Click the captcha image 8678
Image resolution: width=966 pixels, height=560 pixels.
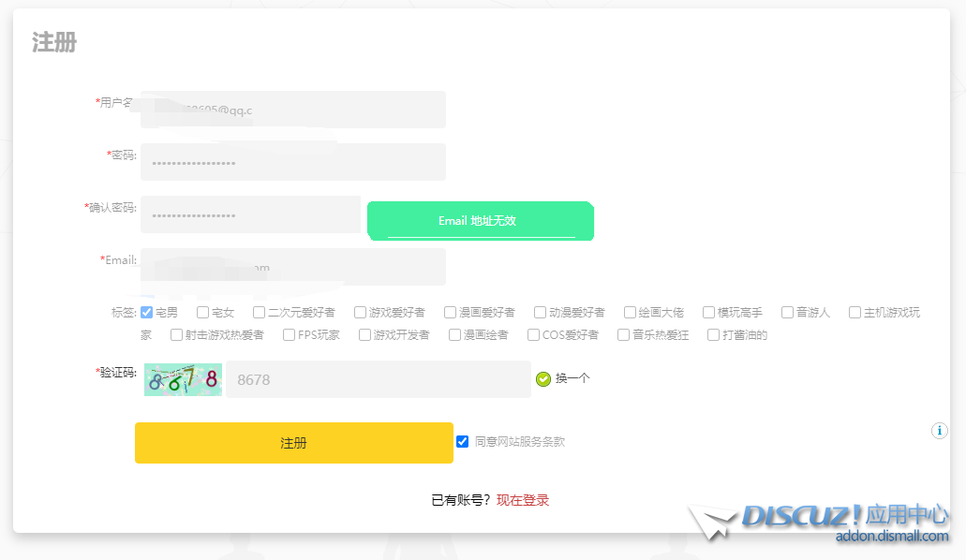tap(183, 379)
